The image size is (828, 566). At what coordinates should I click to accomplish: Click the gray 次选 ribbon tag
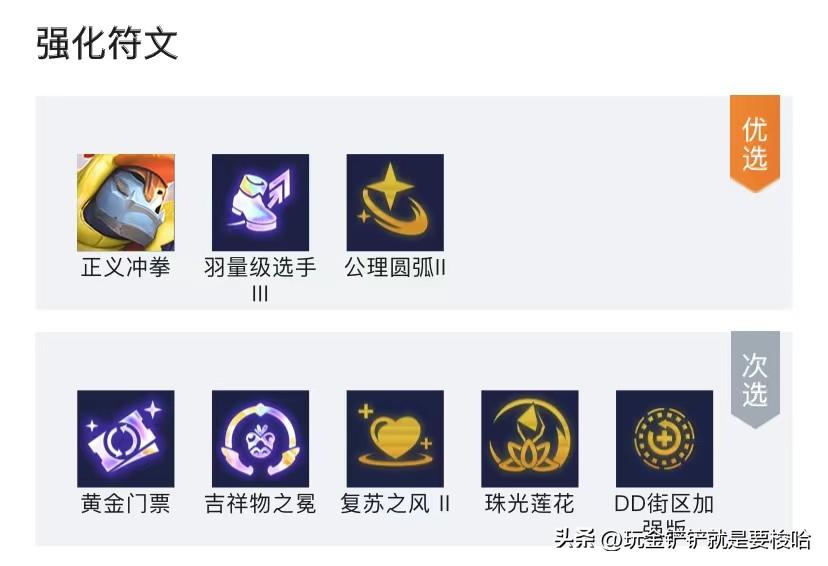click(755, 379)
